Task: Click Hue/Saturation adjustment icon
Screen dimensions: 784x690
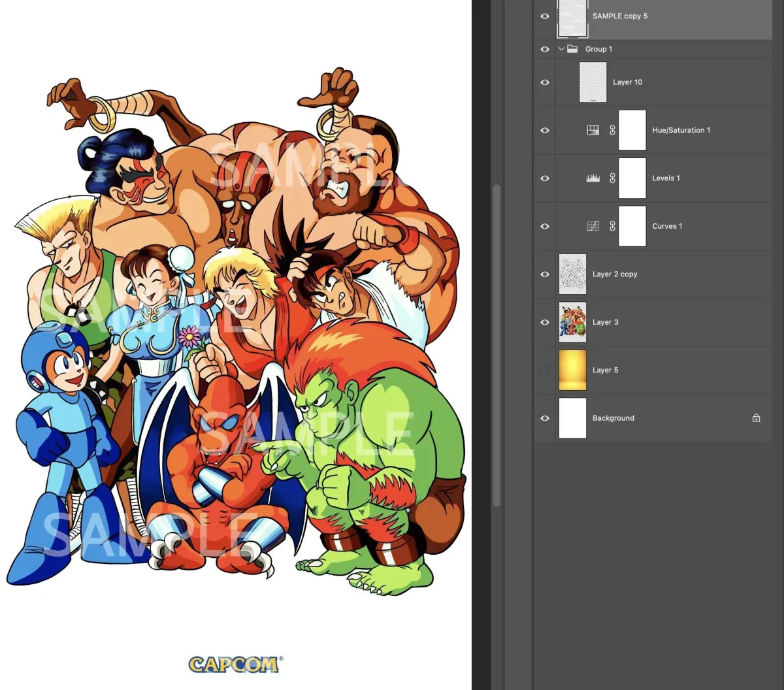Action: 593,130
